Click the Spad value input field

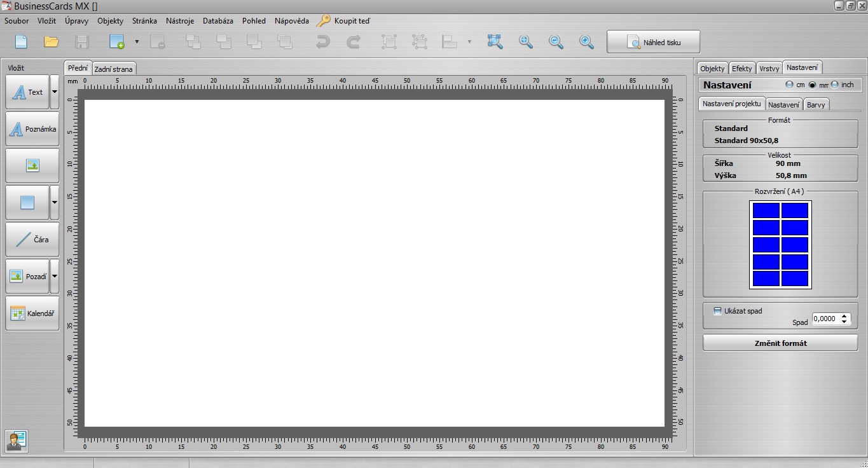(x=825, y=319)
